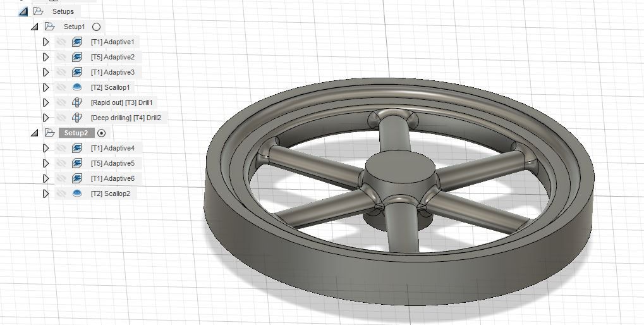Expand the [T1] Adaptive6 operation

coord(46,178)
